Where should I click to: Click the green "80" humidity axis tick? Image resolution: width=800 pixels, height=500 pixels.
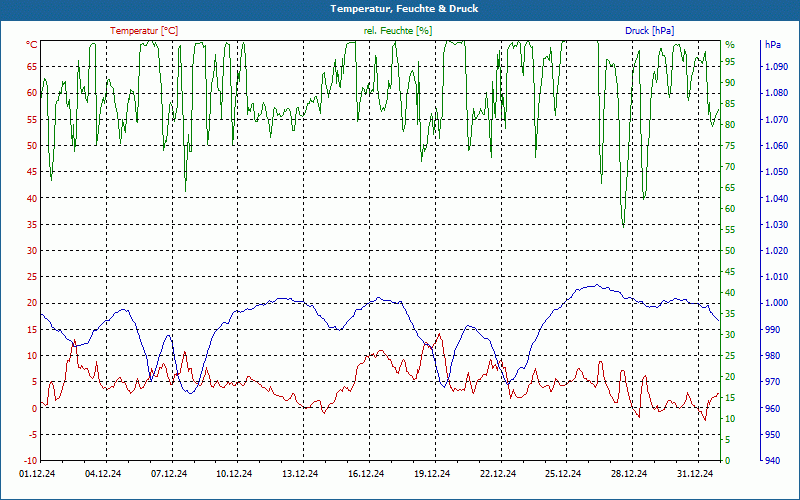730,125
